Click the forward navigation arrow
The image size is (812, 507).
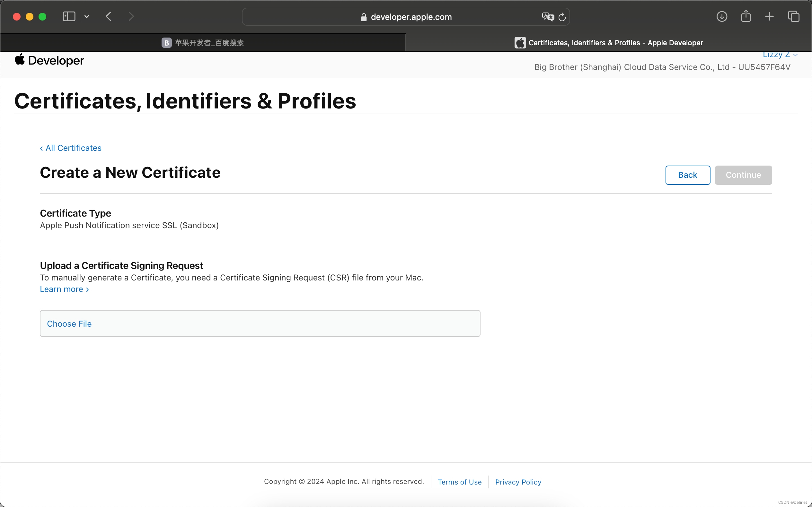(x=131, y=16)
